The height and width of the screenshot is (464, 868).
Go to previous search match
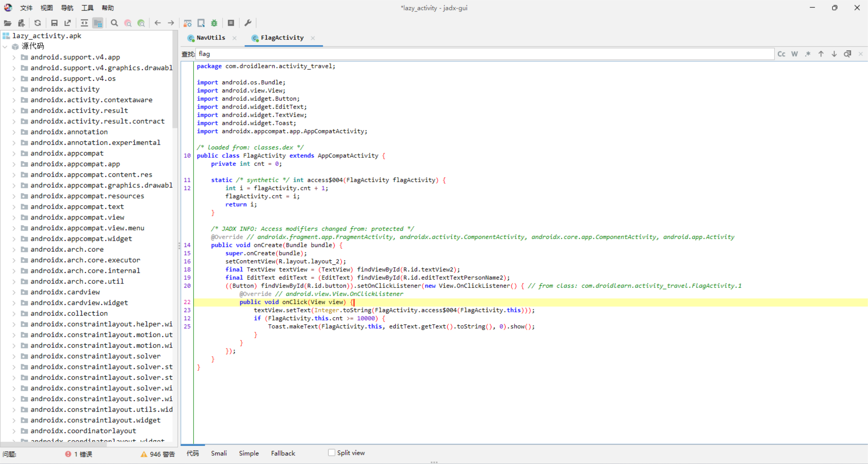pyautogui.click(x=821, y=54)
